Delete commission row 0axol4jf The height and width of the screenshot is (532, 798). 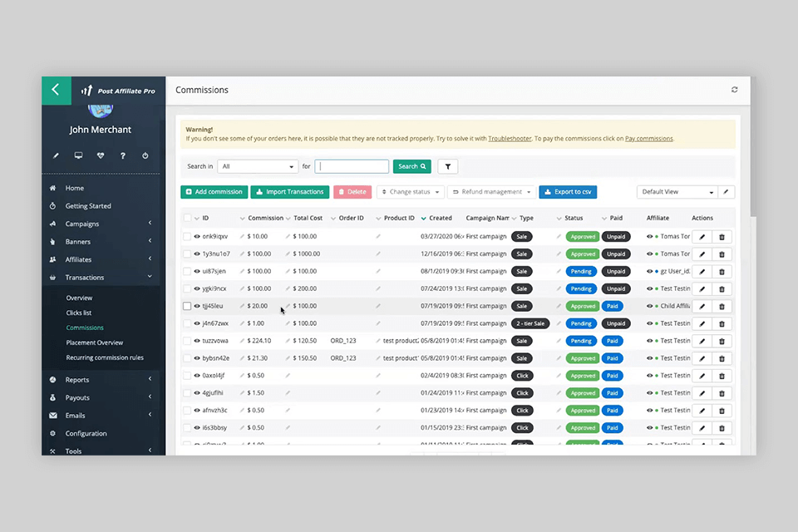point(722,376)
